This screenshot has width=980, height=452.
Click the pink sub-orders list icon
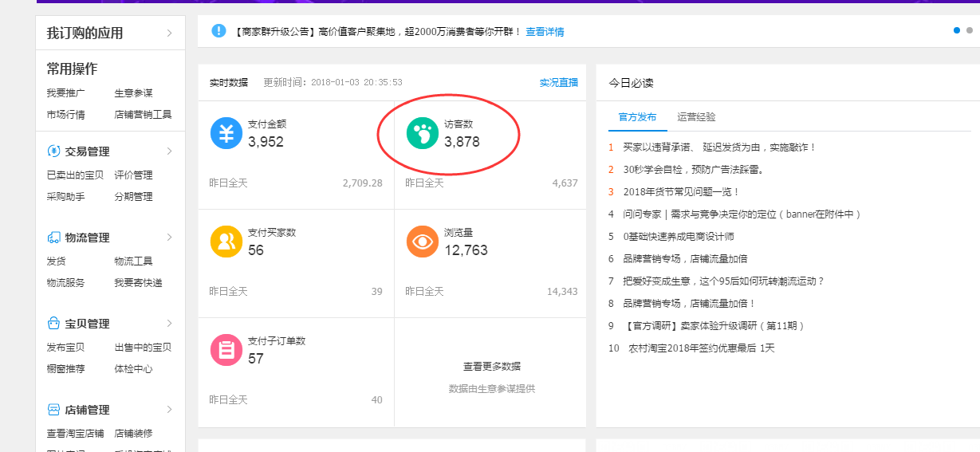tap(226, 350)
